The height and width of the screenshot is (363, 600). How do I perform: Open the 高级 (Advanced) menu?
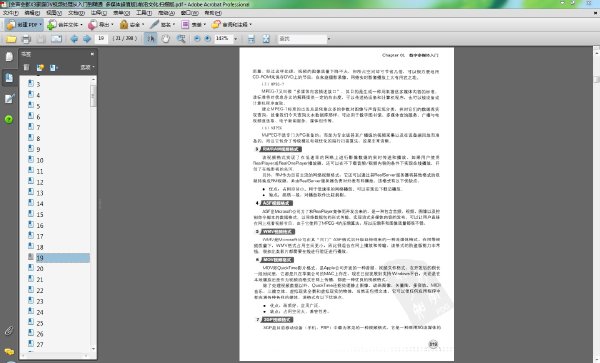166,13
